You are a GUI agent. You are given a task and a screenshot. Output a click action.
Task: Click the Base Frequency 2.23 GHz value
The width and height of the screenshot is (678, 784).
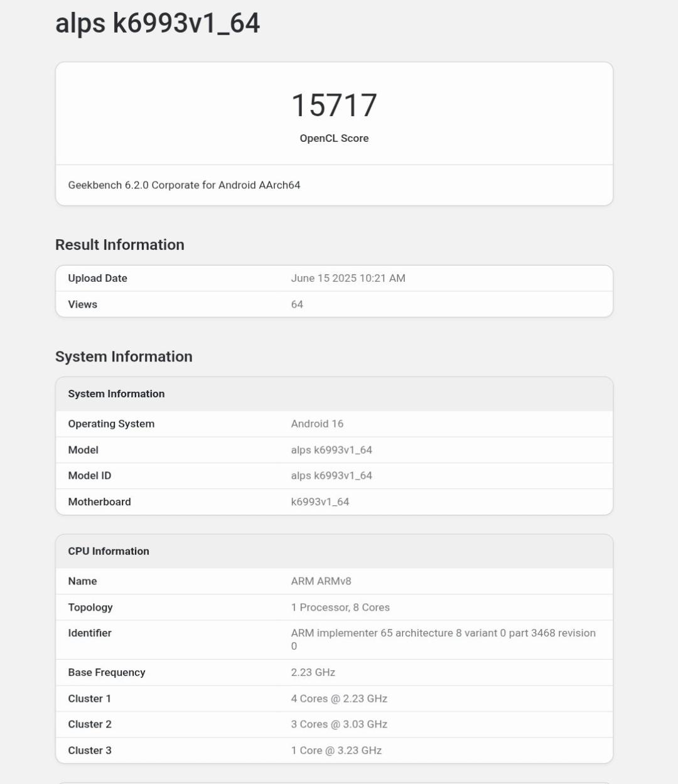pyautogui.click(x=313, y=672)
